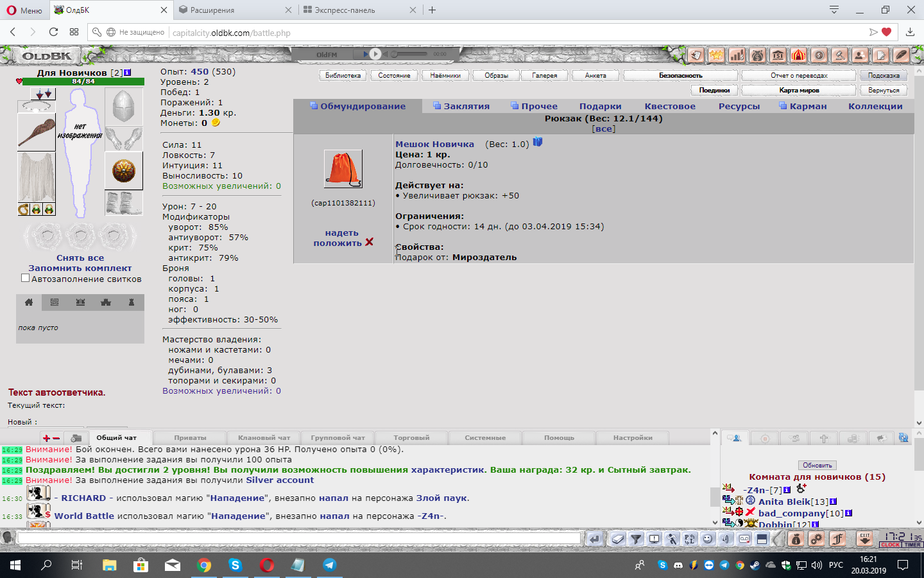The width and height of the screenshot is (924, 578).
Task: Click the надеть link for Мешок Новичка
Action: pos(341,232)
